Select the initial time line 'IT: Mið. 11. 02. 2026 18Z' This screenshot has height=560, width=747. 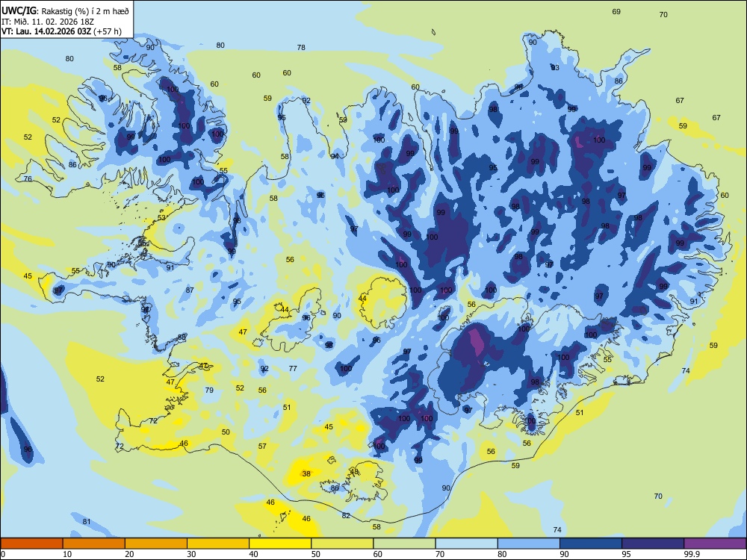pyautogui.click(x=46, y=22)
